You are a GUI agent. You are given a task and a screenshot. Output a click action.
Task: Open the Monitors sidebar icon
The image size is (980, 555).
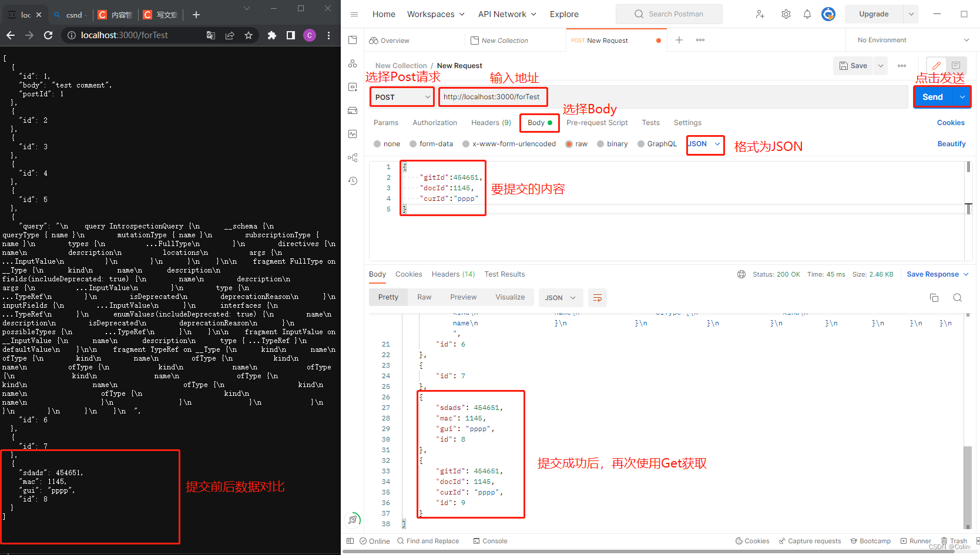pos(353,134)
